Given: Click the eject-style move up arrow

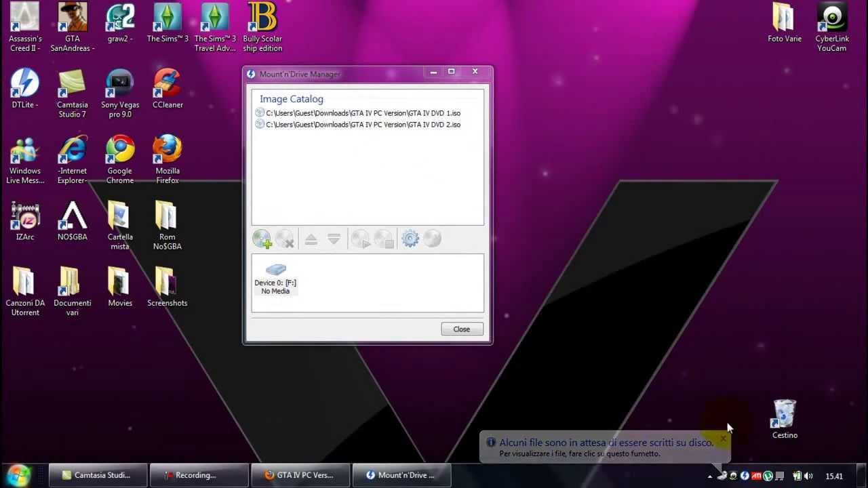Looking at the screenshot, I should 311,239.
